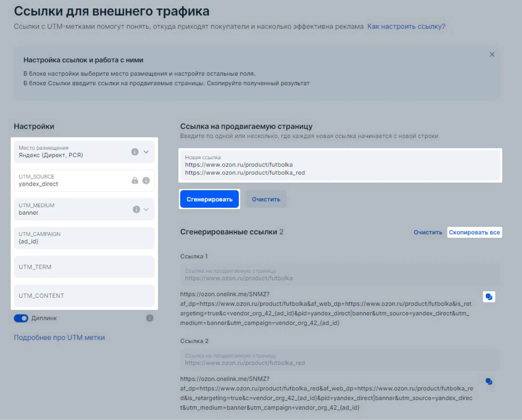Click the generated onelink URL for Ссылка 2

326,393
